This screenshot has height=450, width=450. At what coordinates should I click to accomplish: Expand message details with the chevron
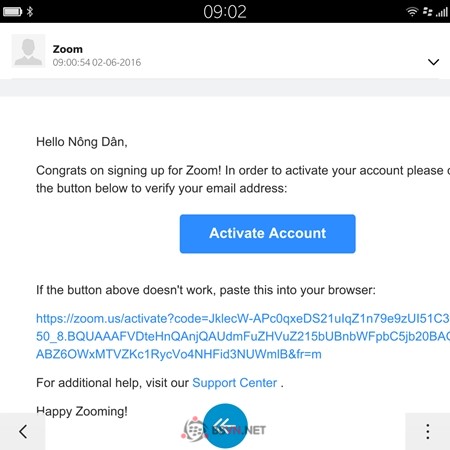pyautogui.click(x=433, y=62)
